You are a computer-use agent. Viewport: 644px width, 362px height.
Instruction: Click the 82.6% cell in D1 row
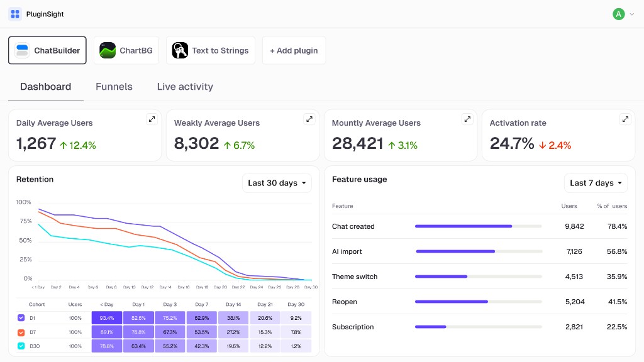pos(138,318)
